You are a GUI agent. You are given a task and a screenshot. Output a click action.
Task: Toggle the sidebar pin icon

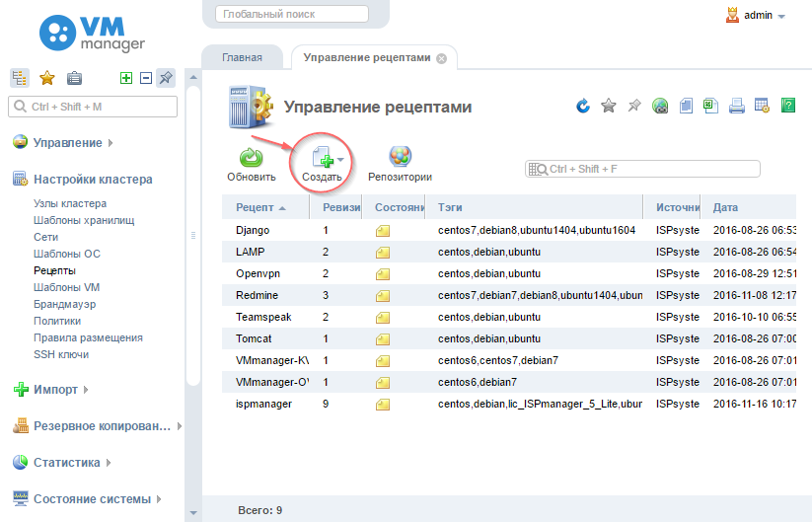click(166, 78)
